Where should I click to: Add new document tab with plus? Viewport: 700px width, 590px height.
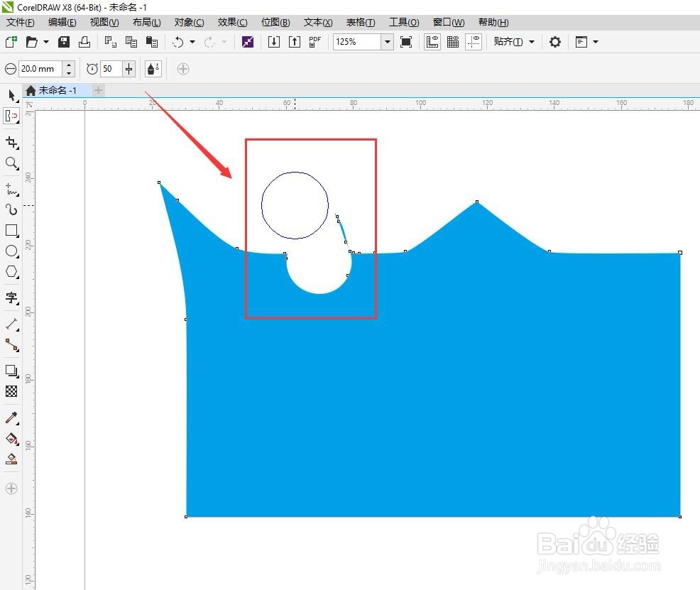pos(98,90)
